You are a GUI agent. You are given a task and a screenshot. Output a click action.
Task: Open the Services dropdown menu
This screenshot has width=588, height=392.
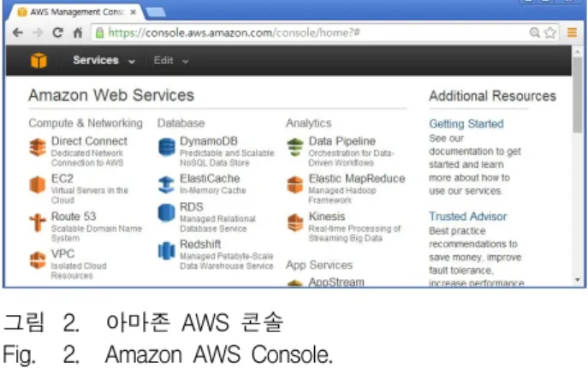[x=104, y=61]
